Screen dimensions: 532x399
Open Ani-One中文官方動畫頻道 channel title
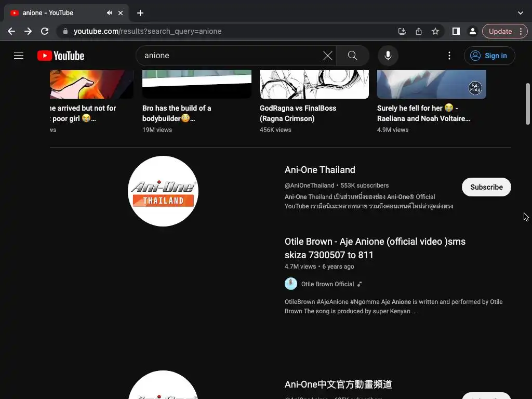pos(338,384)
